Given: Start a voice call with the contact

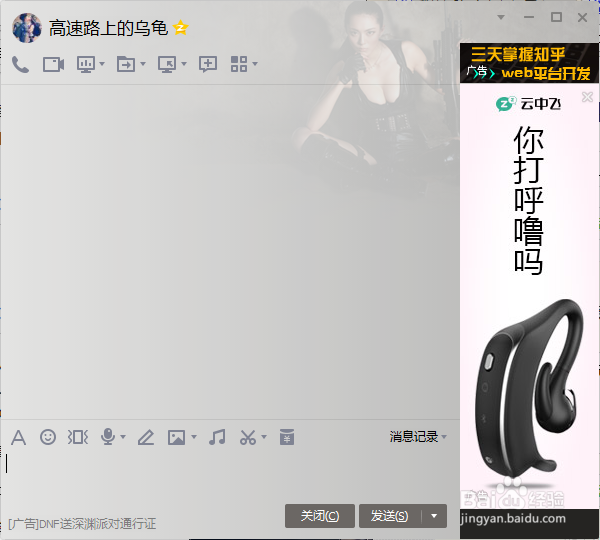Looking at the screenshot, I should tap(20, 64).
